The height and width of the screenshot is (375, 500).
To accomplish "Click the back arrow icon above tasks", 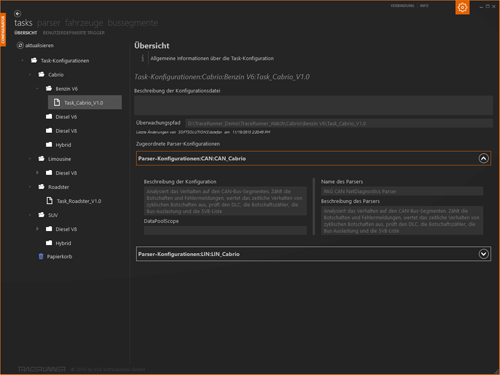I will (x=18, y=14).
